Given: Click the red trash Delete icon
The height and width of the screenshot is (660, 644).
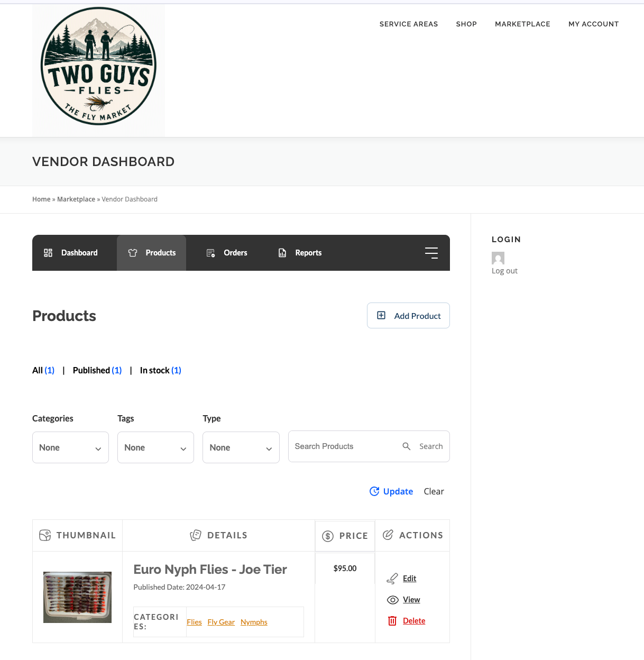Looking at the screenshot, I should point(392,621).
